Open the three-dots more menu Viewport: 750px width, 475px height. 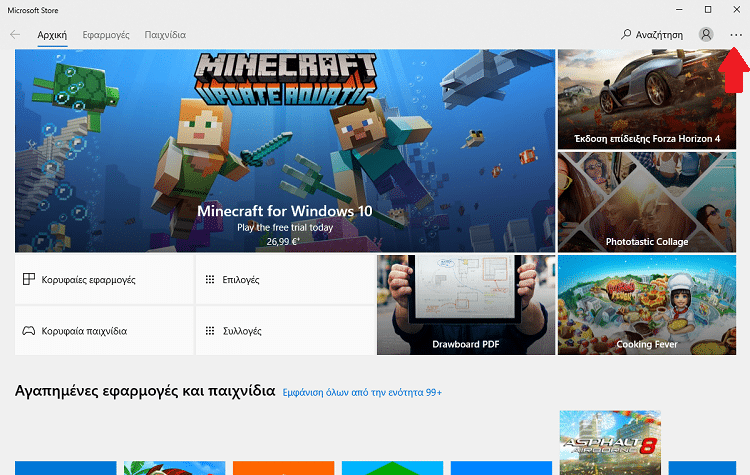pyautogui.click(x=736, y=34)
